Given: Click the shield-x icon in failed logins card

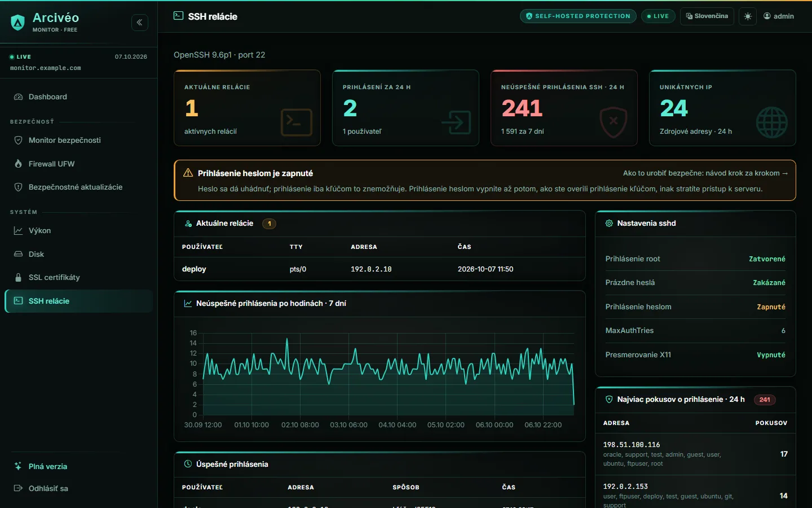Looking at the screenshot, I should click(x=614, y=122).
